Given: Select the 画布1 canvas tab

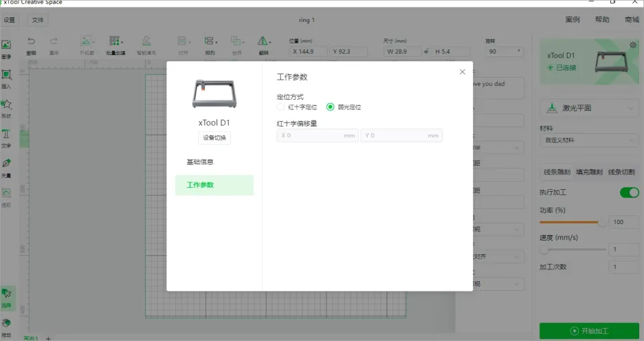Looking at the screenshot, I should pos(31,338).
